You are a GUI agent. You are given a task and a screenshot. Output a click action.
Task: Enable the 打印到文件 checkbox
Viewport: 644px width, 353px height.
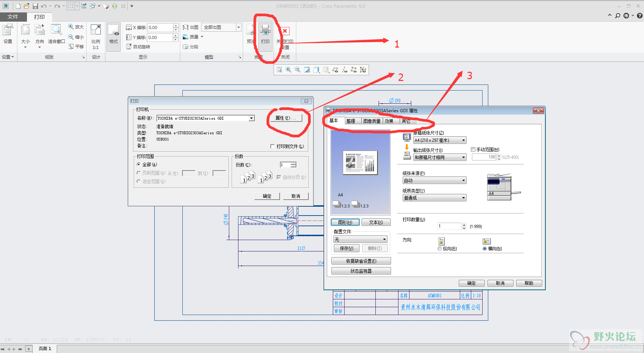(273, 146)
